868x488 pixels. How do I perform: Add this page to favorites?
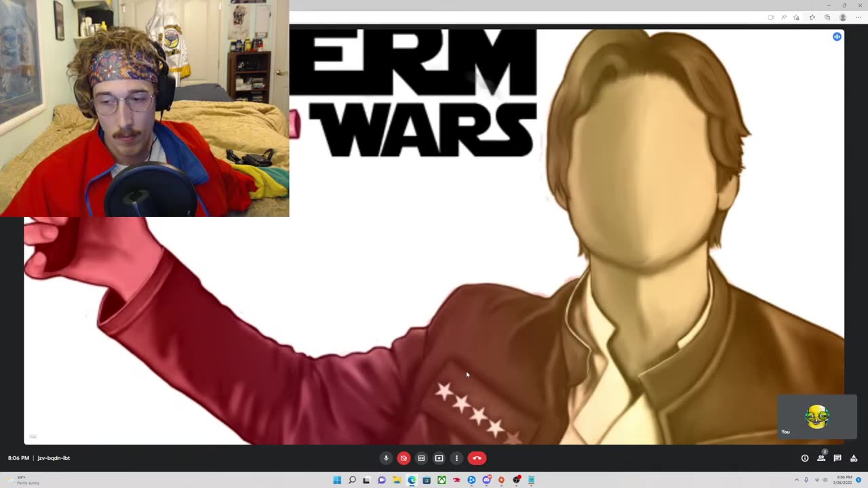(x=796, y=18)
